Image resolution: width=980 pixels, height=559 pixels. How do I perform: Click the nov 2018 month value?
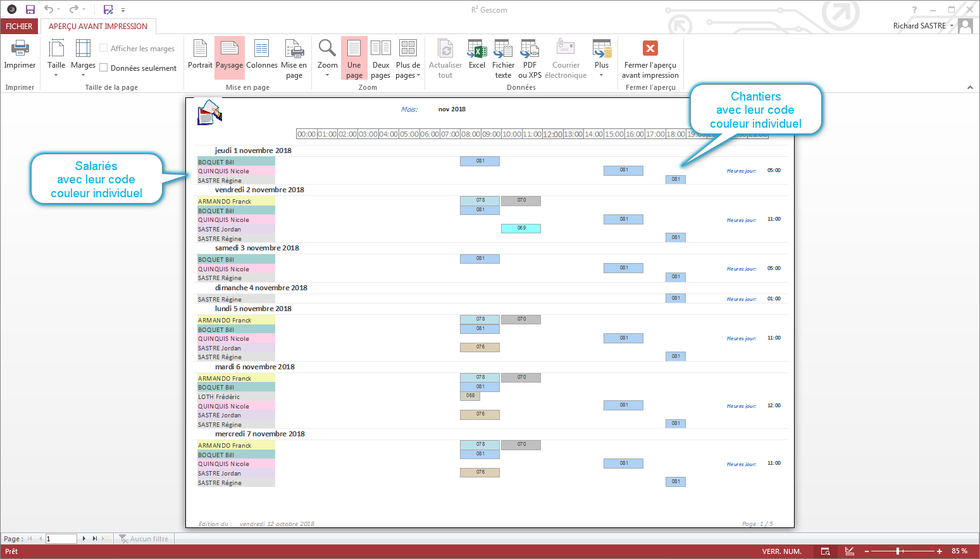452,109
